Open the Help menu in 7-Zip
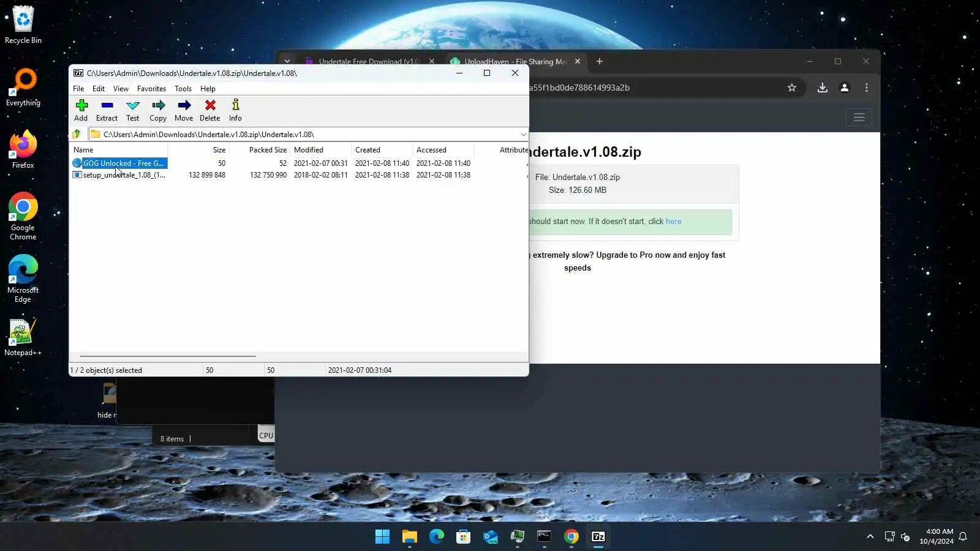Image resolution: width=980 pixels, height=551 pixels. (208, 89)
